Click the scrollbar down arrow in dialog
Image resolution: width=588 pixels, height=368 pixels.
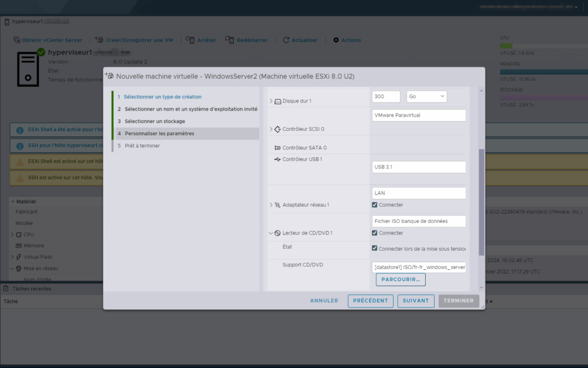coord(481,288)
